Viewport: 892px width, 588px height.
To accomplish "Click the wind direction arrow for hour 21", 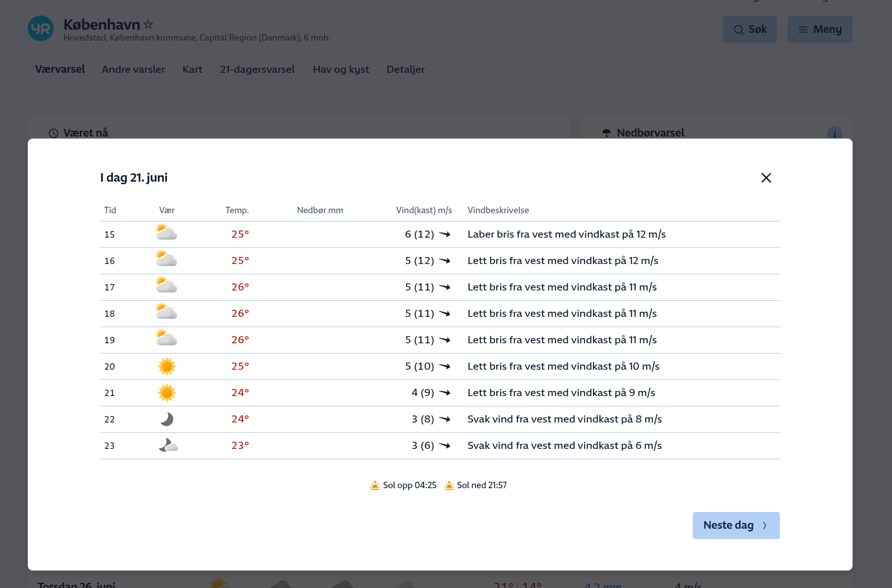I will coord(445,393).
